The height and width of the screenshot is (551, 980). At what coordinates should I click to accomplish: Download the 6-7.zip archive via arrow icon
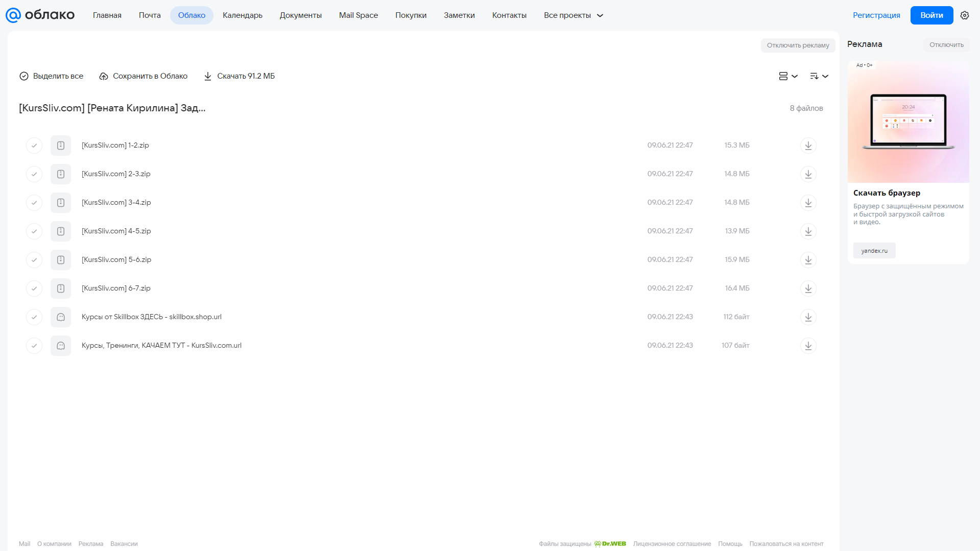[x=808, y=289]
